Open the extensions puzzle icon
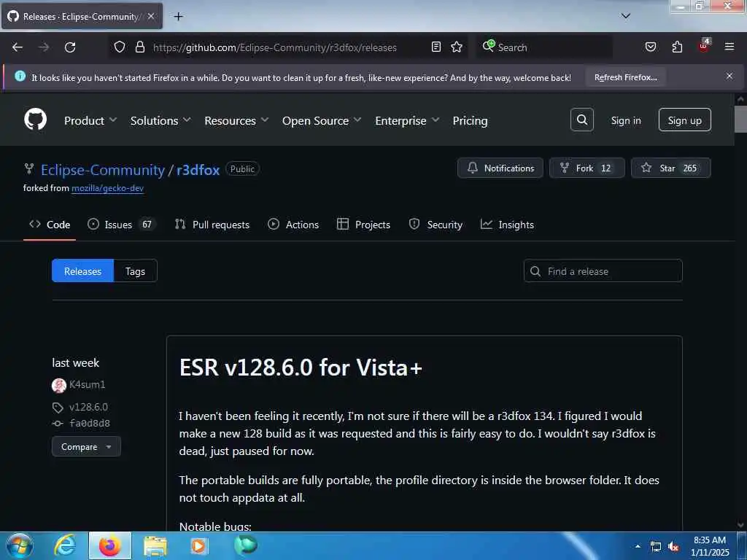The width and height of the screenshot is (747, 560). tap(677, 47)
